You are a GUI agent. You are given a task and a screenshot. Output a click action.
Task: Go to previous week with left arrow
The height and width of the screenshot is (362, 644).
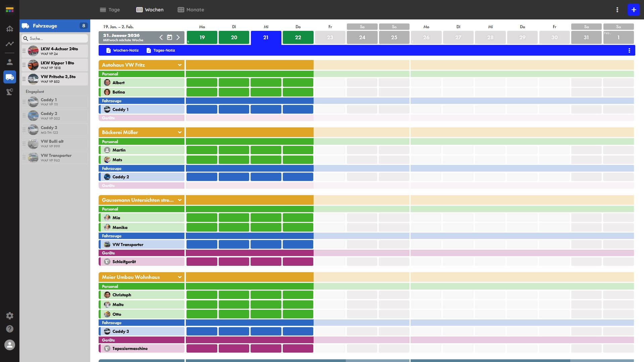(x=161, y=38)
